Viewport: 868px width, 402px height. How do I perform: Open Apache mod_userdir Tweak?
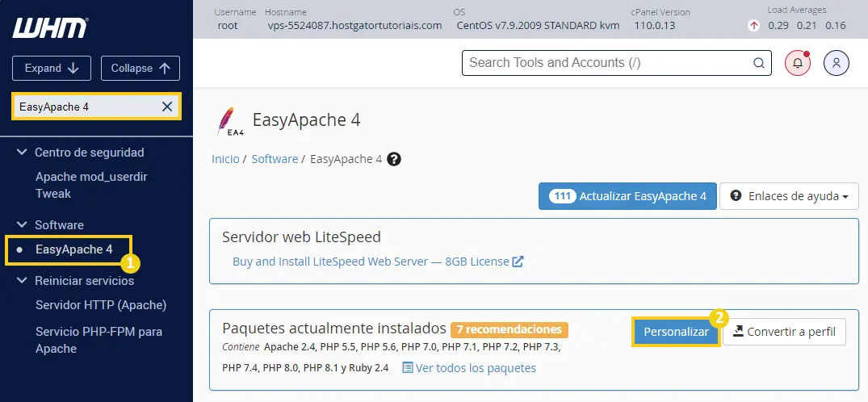[91, 186]
